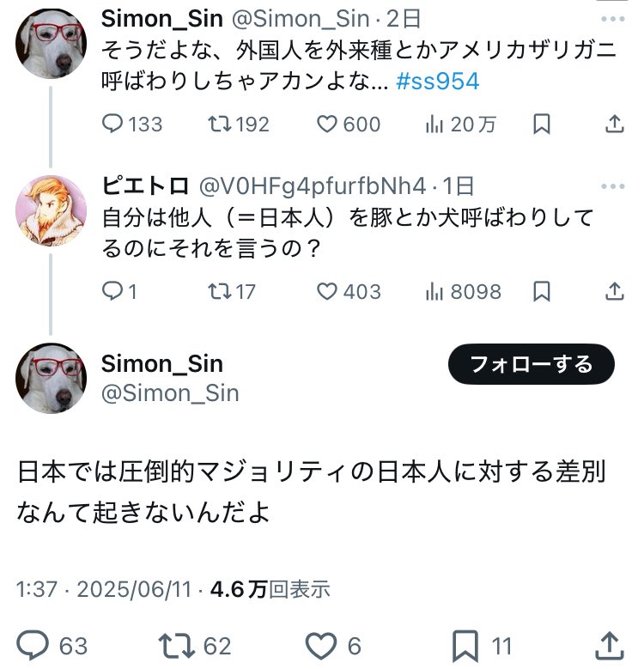The image size is (644, 669).
Task: Bookmark the first Simon_Sin tweet
Action: (542, 125)
